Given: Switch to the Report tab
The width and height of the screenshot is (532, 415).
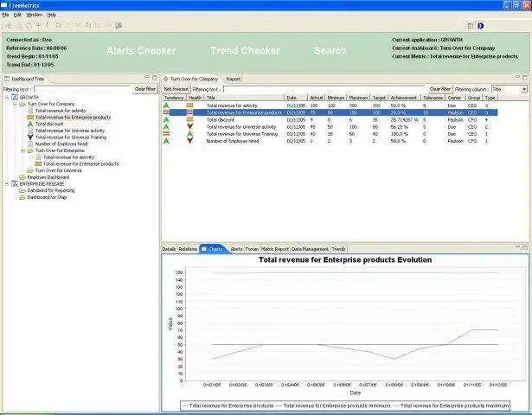Looking at the screenshot, I should (233, 79).
